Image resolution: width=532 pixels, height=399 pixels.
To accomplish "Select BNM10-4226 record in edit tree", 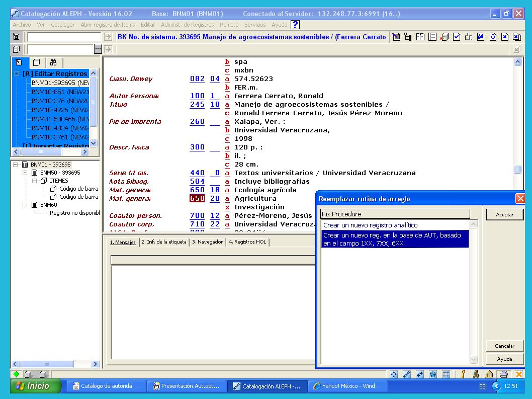I will coord(60,110).
